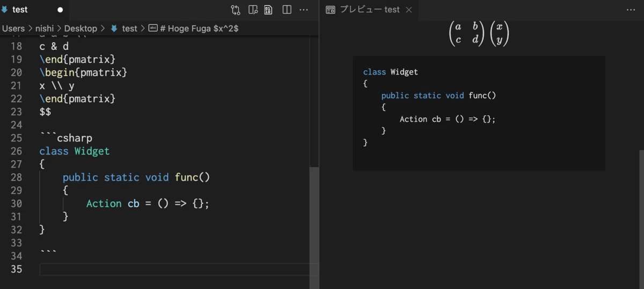The image size is (644, 289).
Task: Open preview to the side
Action: (253, 10)
